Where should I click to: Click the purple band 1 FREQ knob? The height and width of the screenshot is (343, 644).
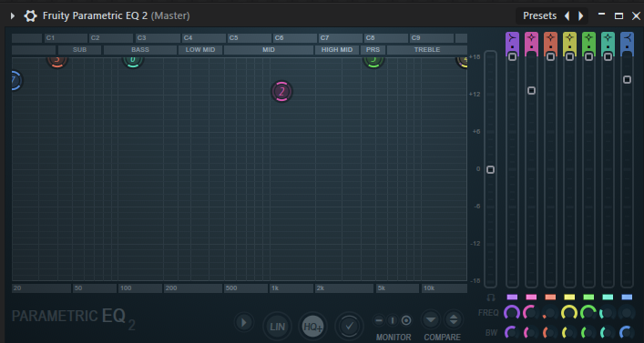[512, 313]
